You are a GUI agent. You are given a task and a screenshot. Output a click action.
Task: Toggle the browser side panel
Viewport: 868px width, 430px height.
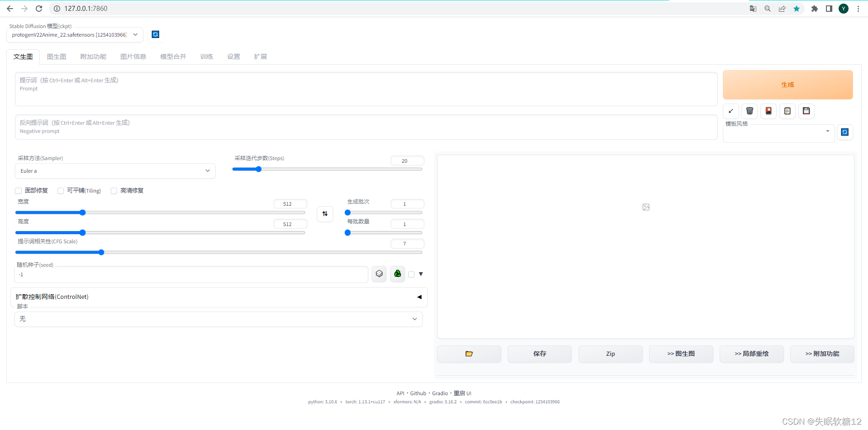click(829, 9)
